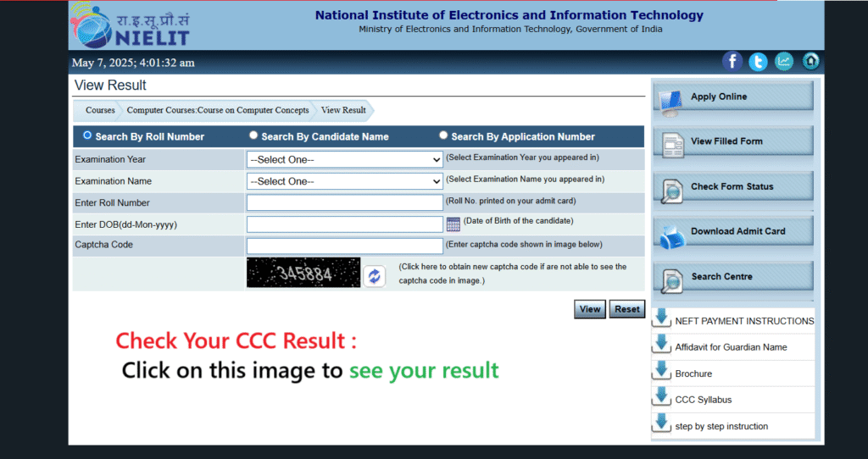Open the Examination Year dropdown

click(x=344, y=159)
